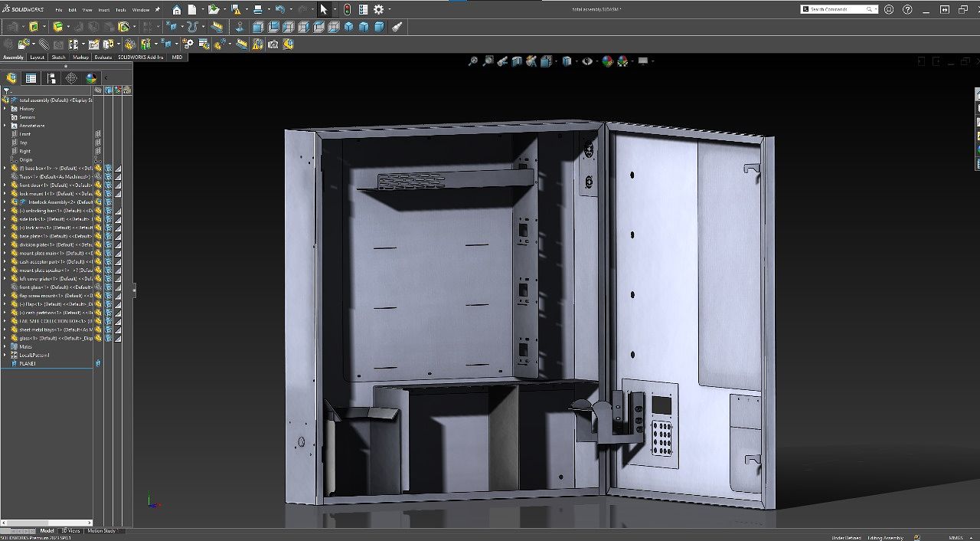Click the Rebuild traffic light icon
The height and width of the screenshot is (541, 980).
(x=347, y=10)
